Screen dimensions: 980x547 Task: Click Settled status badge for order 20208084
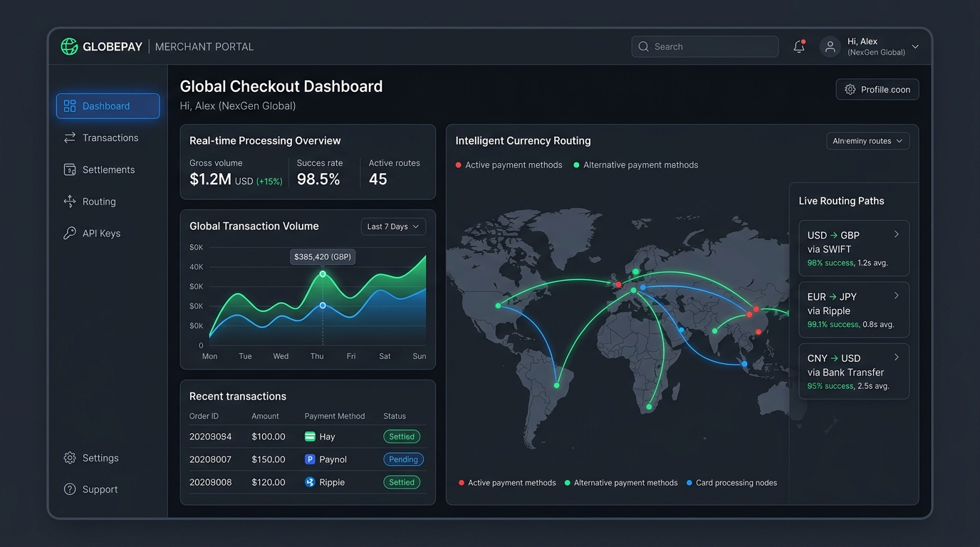(402, 437)
